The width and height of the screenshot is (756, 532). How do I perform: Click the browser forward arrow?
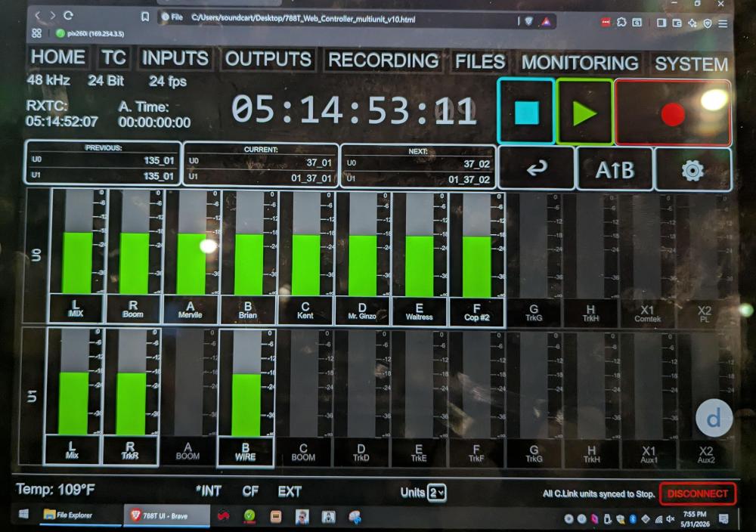coord(53,15)
